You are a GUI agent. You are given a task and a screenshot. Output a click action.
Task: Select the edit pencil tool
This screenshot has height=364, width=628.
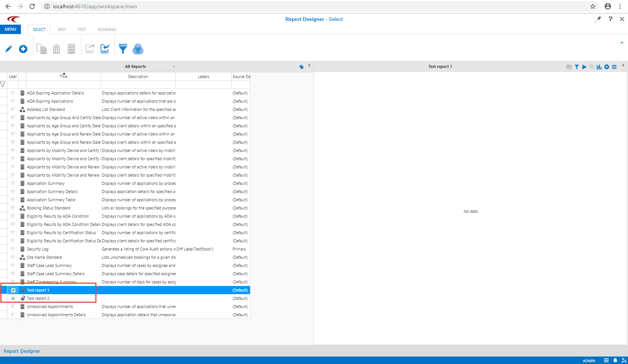[x=9, y=49]
